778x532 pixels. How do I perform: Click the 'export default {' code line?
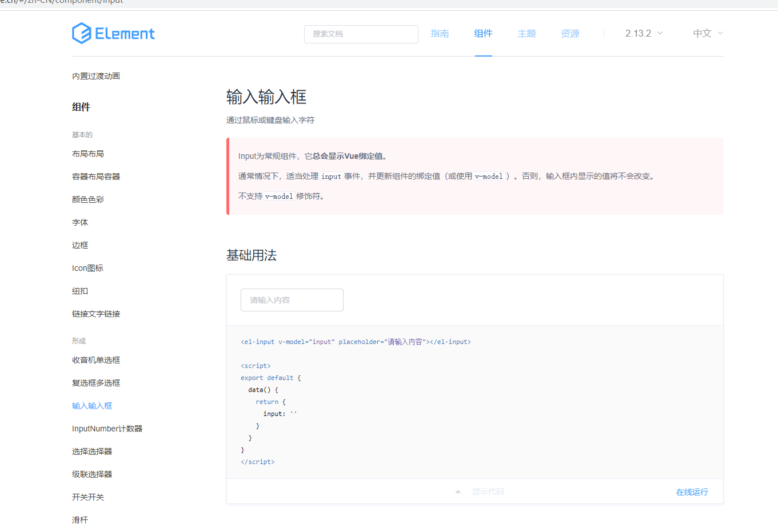(271, 378)
